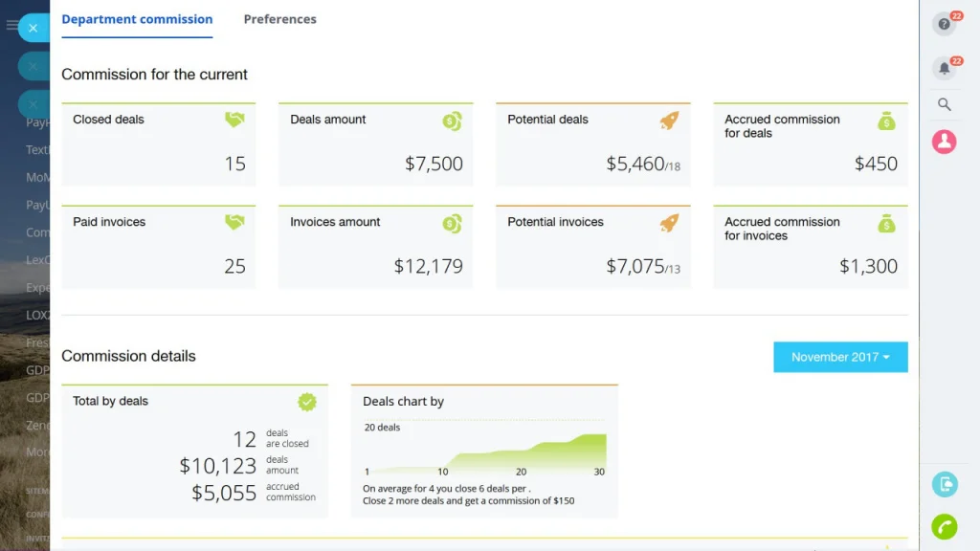Open the November 2017 dropdown
The image size is (980, 551).
click(x=840, y=357)
